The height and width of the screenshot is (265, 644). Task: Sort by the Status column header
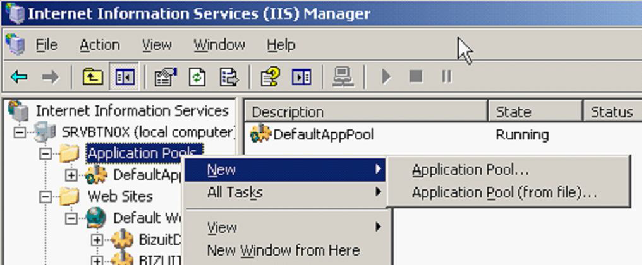tap(613, 112)
